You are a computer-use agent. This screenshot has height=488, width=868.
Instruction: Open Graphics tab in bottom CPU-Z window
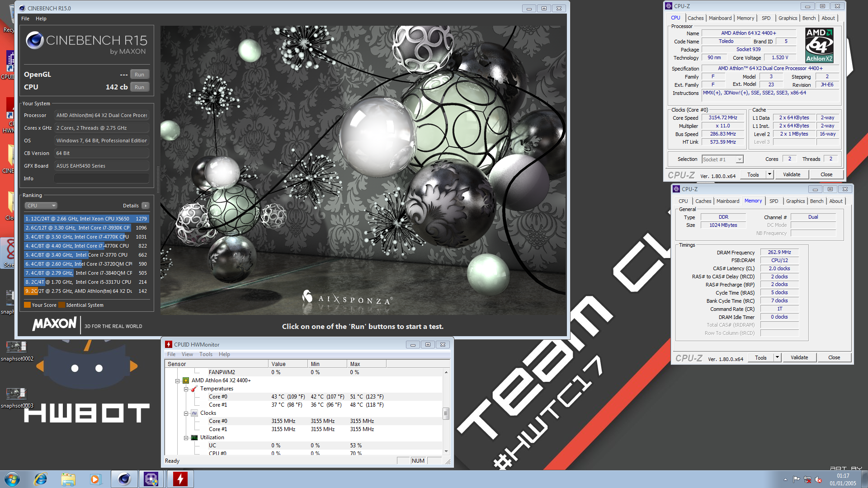point(795,201)
